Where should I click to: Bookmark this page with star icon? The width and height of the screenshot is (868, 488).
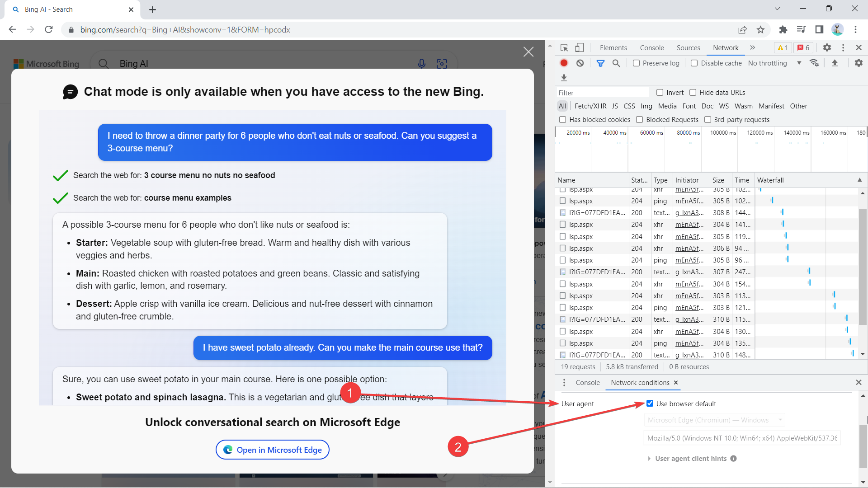coord(761,30)
